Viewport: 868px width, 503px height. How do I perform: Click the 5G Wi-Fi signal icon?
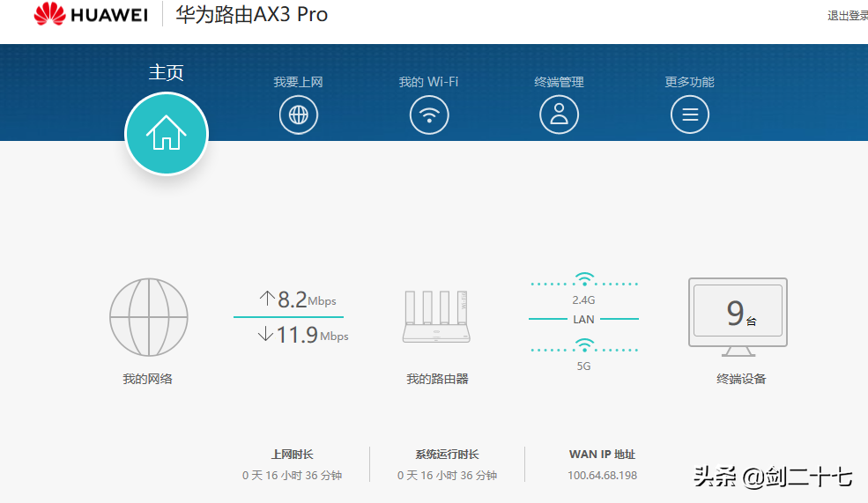pos(584,345)
